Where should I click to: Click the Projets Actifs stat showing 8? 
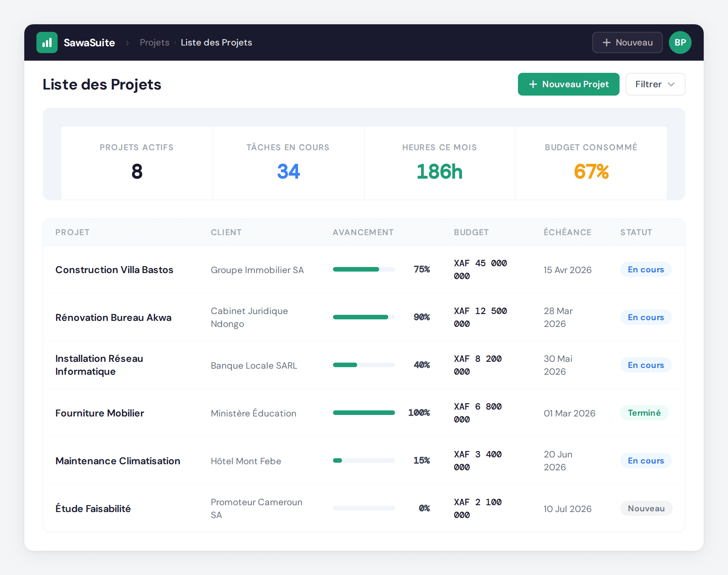[136, 163]
